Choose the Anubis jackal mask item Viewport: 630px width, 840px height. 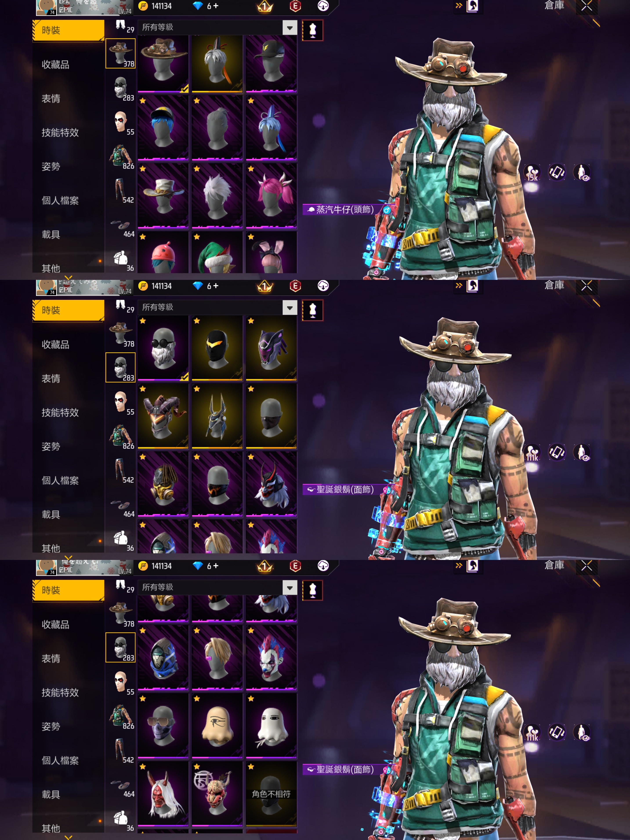217,416
